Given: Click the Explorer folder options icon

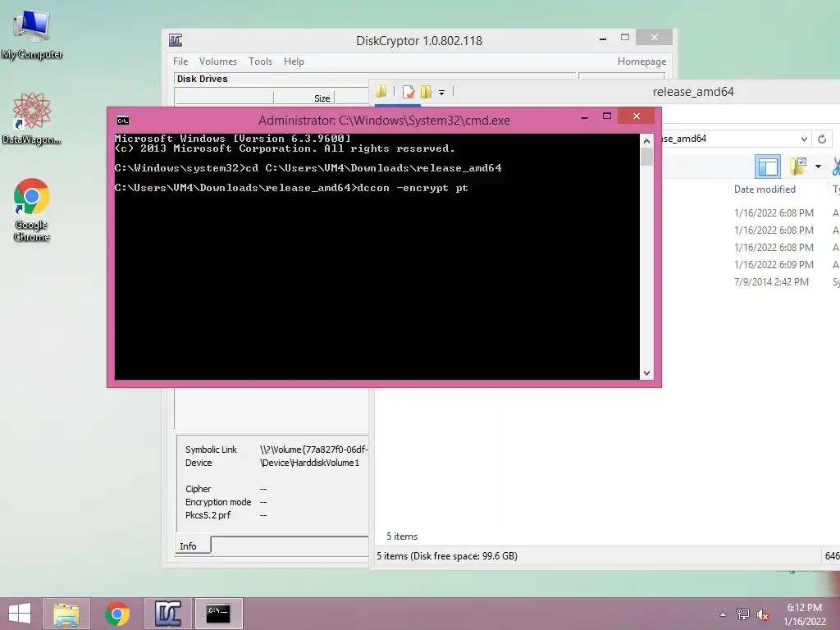Looking at the screenshot, I should pyautogui.click(x=798, y=167).
